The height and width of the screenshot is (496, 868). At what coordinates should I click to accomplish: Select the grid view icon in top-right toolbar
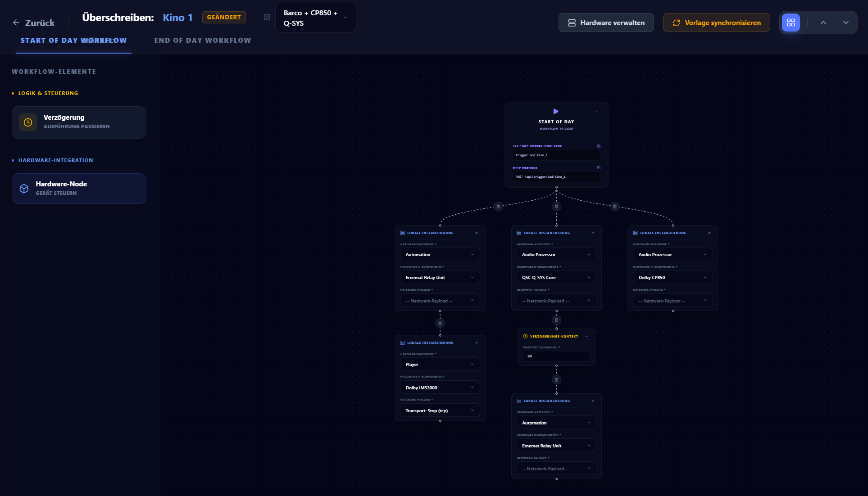[x=791, y=22]
